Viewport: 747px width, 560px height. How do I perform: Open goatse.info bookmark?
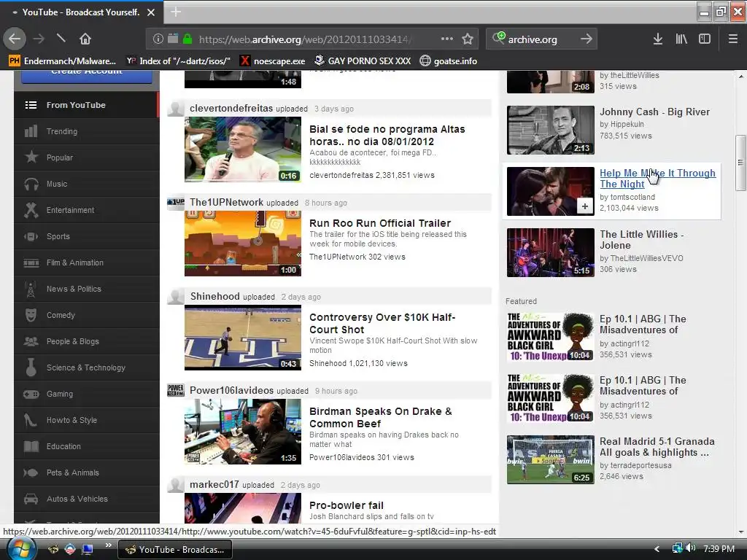click(x=449, y=61)
